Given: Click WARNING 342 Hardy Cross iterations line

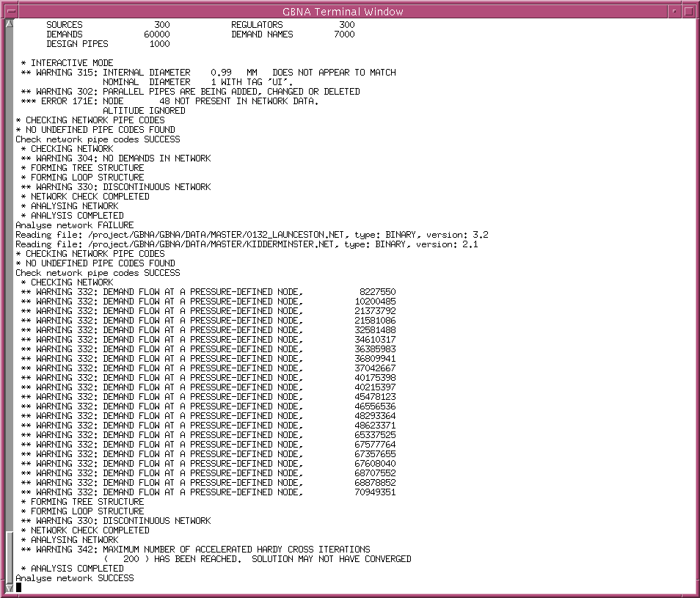Looking at the screenshot, I should [195, 550].
